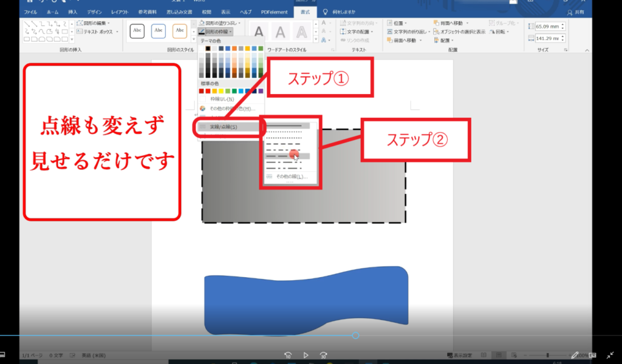This screenshot has height=364, width=622.
Task: Click the video progress bar handle
Action: point(355,335)
